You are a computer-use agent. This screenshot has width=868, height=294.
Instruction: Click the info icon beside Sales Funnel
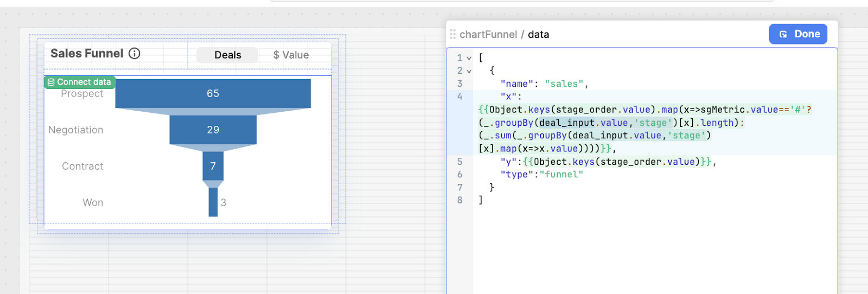[134, 53]
